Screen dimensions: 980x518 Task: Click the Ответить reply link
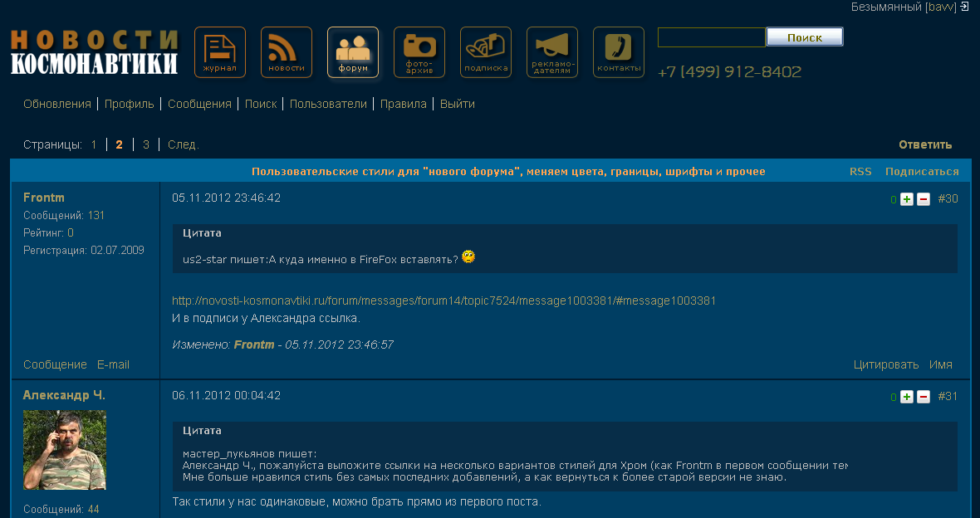point(926,145)
